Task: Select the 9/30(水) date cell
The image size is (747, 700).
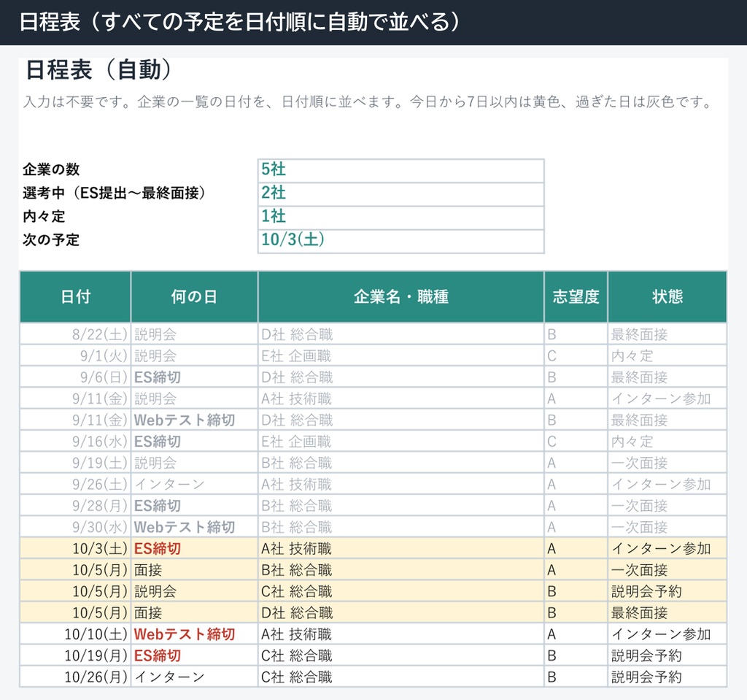Action: (x=75, y=527)
